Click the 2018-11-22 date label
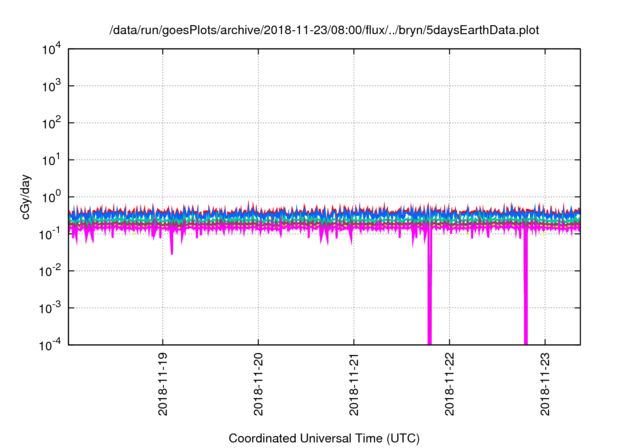This screenshot has height=448, width=640. point(449,384)
